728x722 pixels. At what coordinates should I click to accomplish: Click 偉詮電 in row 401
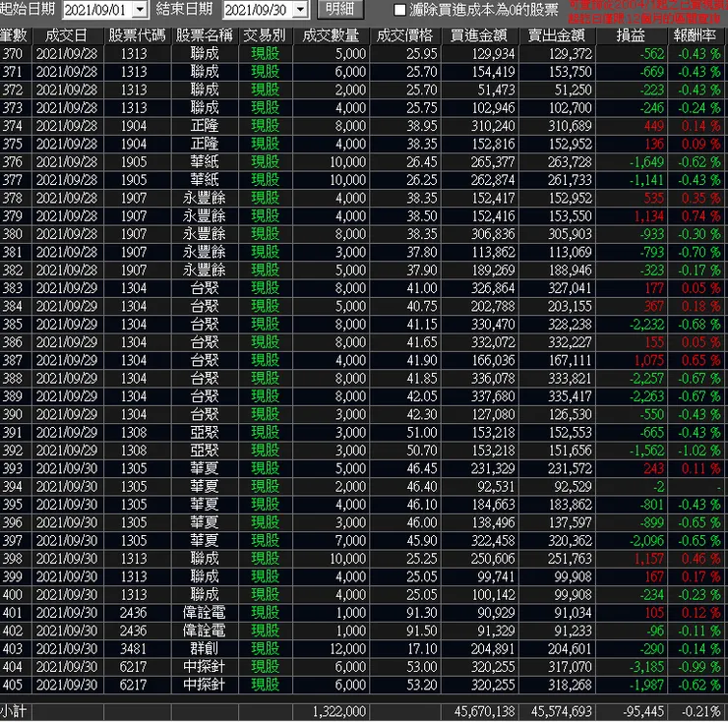click(205, 613)
